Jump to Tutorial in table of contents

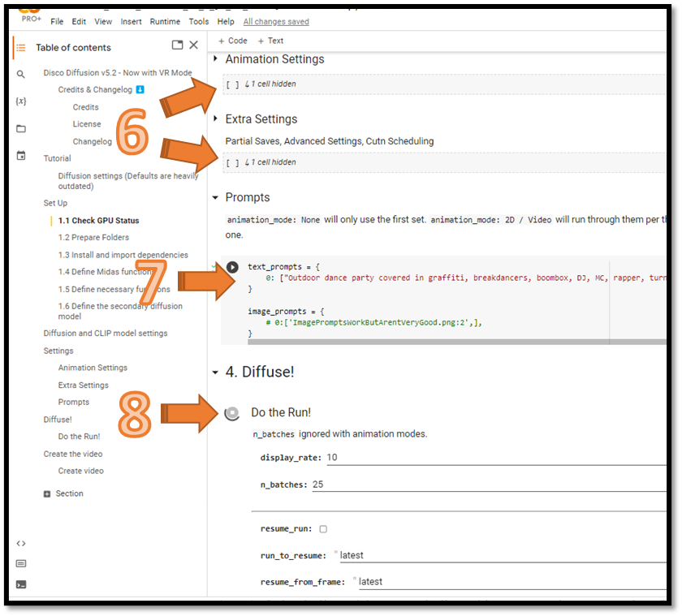(57, 159)
